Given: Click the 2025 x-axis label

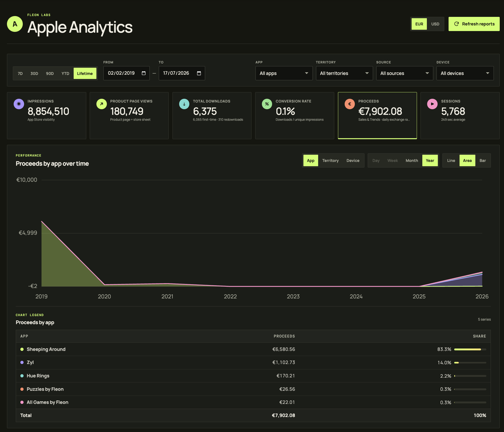Looking at the screenshot, I should click(x=419, y=297).
